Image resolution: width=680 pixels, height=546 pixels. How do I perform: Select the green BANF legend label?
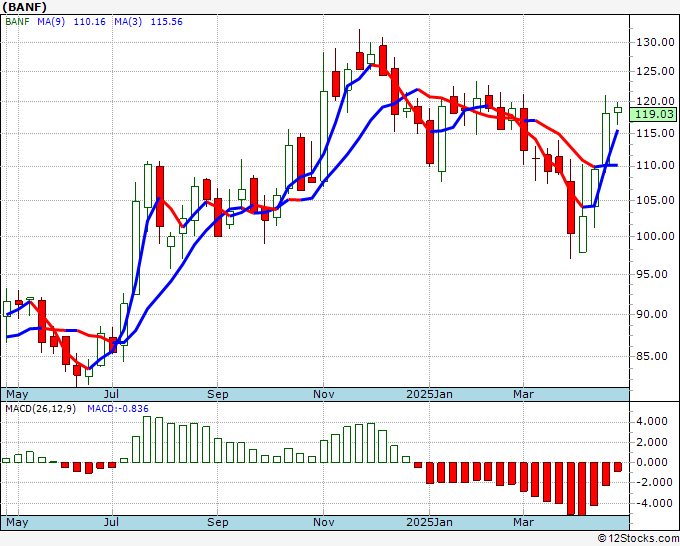17,22
